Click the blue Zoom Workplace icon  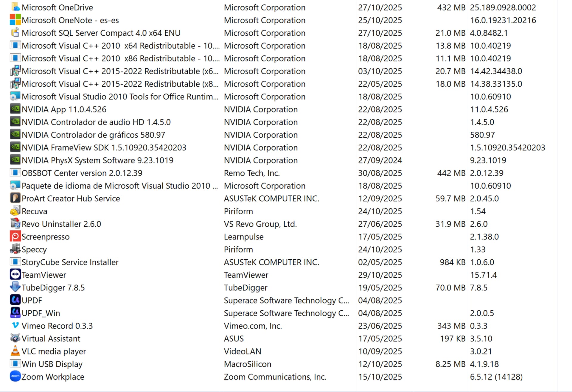[15, 376]
